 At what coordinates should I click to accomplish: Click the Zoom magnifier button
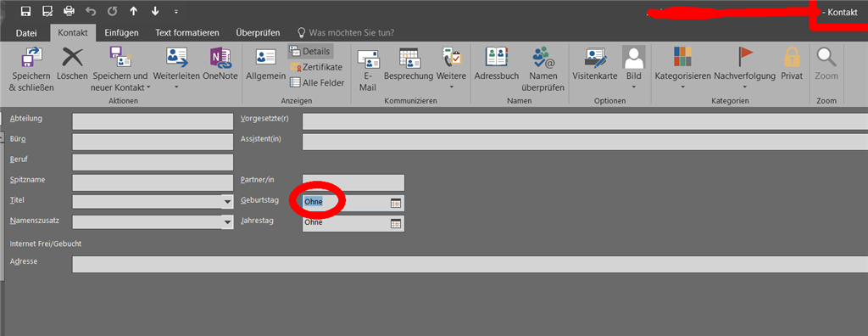(x=826, y=64)
